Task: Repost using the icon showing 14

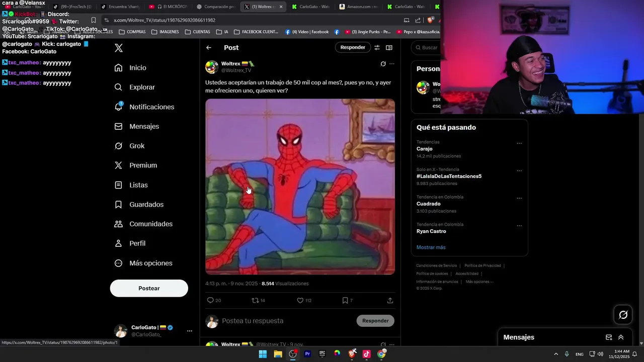Action: (255, 300)
